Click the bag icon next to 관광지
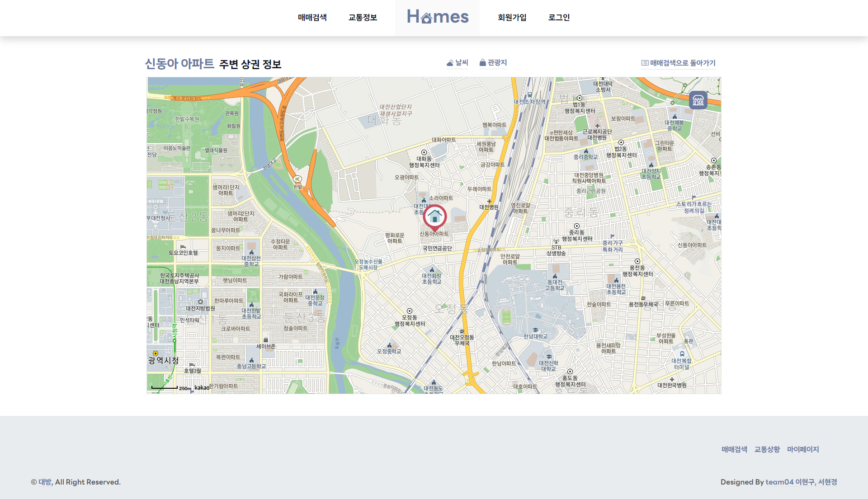 [483, 62]
